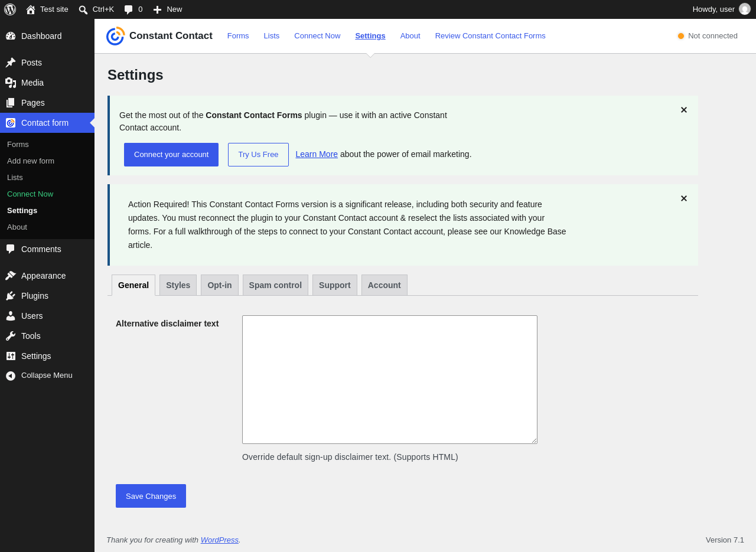
Task: Click the WordPress logo icon
Action: 10,9
